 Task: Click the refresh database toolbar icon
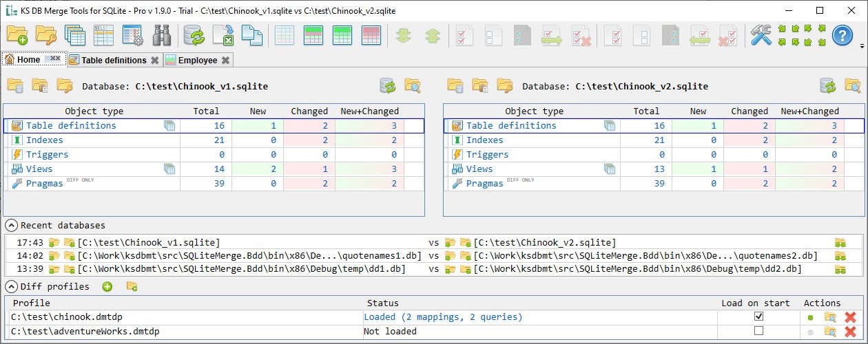pyautogui.click(x=194, y=35)
